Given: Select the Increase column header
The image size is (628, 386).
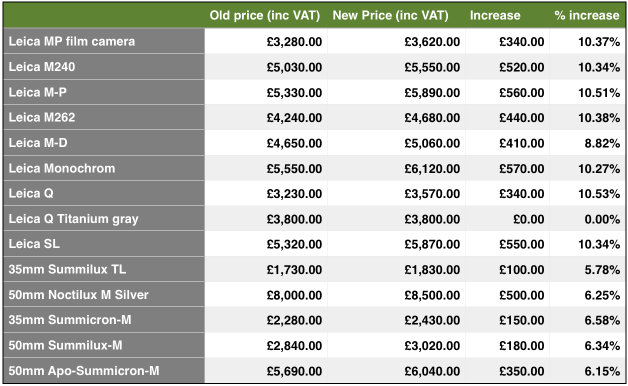Looking at the screenshot, I should (x=495, y=15).
